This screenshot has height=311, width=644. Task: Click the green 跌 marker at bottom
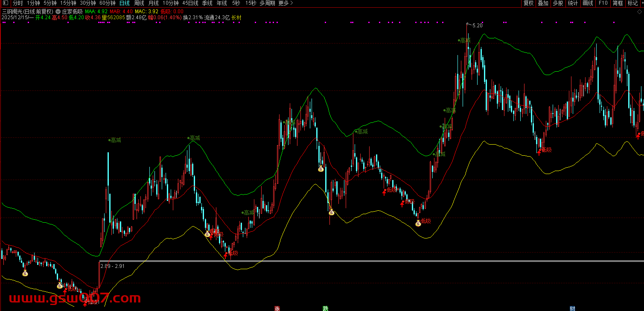pyautogui.click(x=326, y=308)
